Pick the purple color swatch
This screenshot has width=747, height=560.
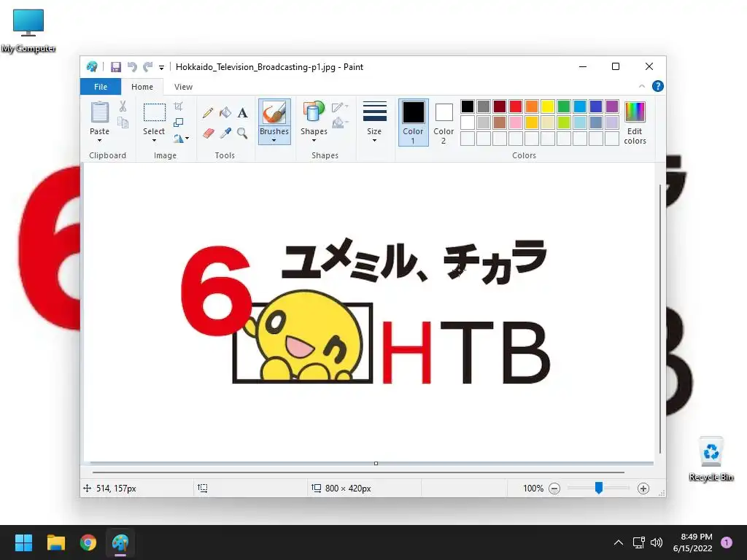point(612,106)
